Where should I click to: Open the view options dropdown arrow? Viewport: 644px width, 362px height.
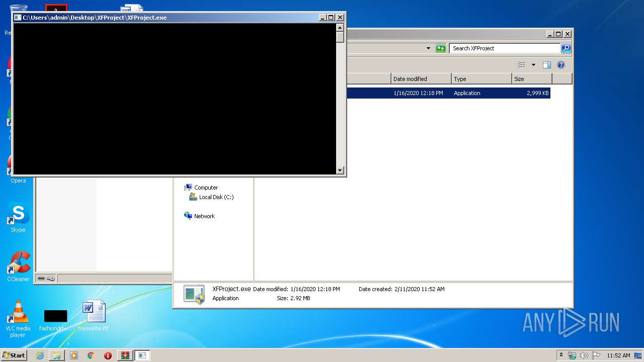533,65
